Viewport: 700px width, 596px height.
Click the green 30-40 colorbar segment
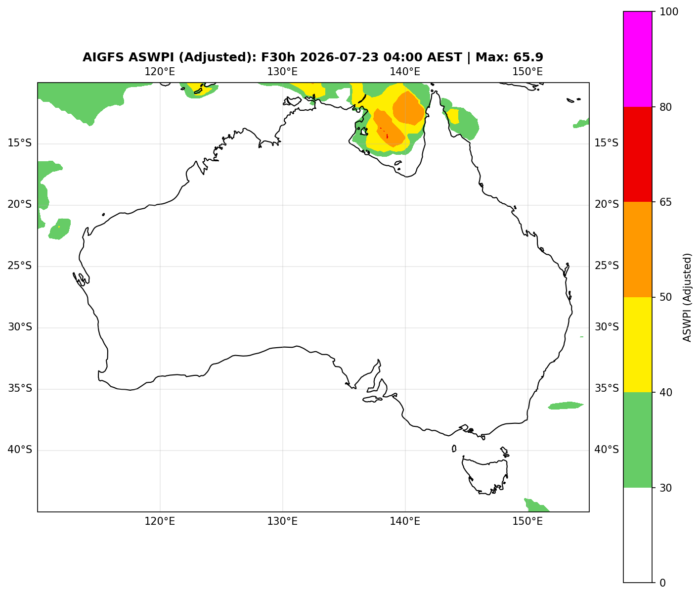638,440
